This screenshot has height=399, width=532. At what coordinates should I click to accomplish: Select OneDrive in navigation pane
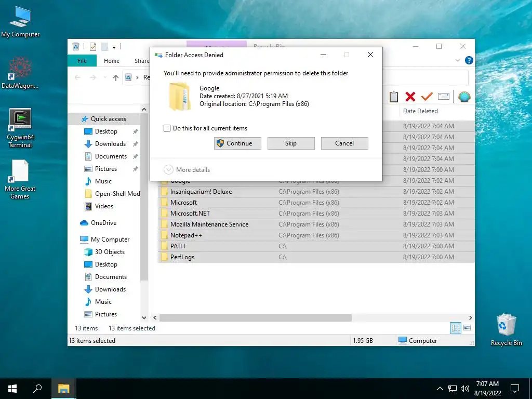coord(103,223)
